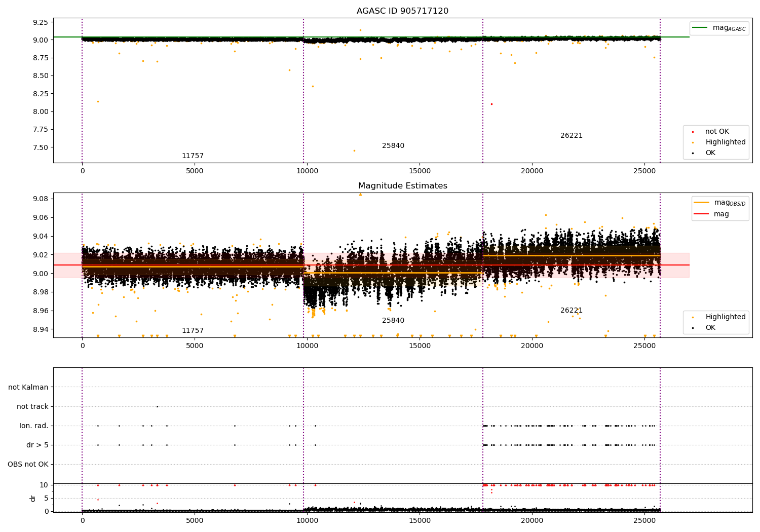Click label 26221 in the Magnitude Estimates plot
This screenshot has height=532, width=760.
point(572,311)
